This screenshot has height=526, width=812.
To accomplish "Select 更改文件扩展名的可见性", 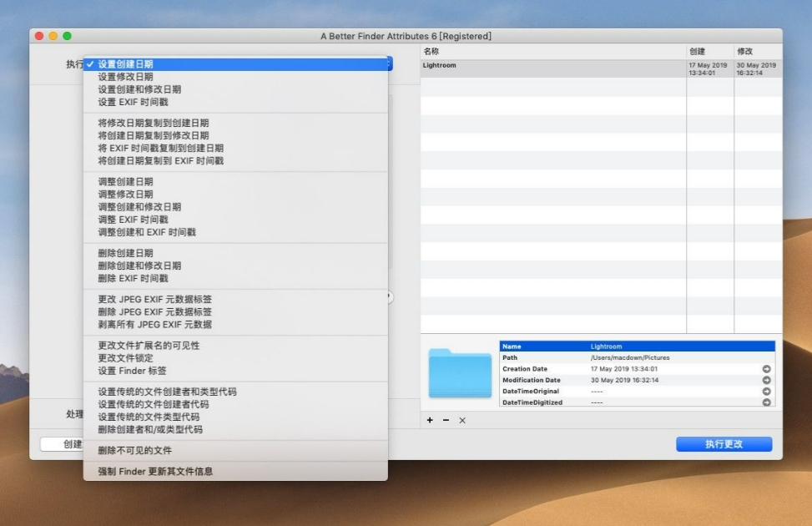I will coord(235,346).
